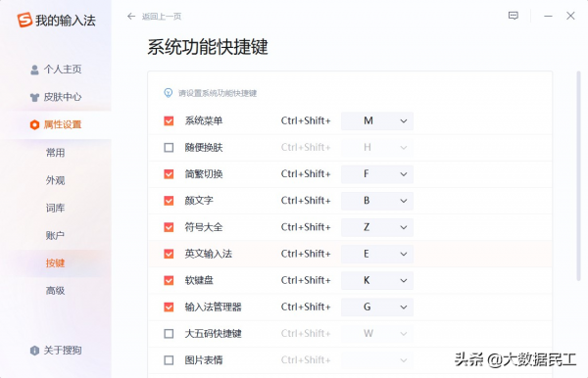Click the 请设置系统功能快捷键 hint text

click(x=218, y=93)
